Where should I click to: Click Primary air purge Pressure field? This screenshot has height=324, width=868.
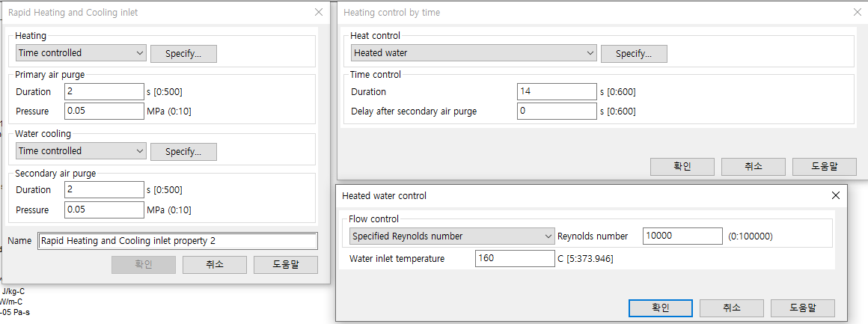[x=104, y=111]
